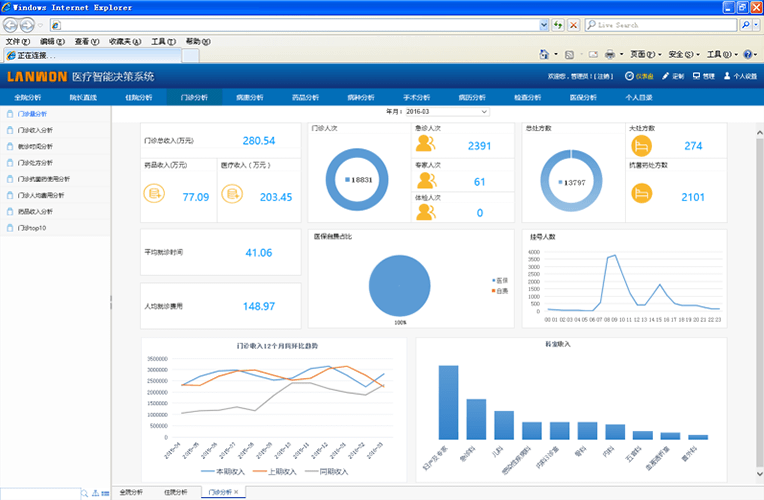The image size is (764, 500).
Task: Click the 抗菌药处方数 orange bed icon
Action: (642, 193)
